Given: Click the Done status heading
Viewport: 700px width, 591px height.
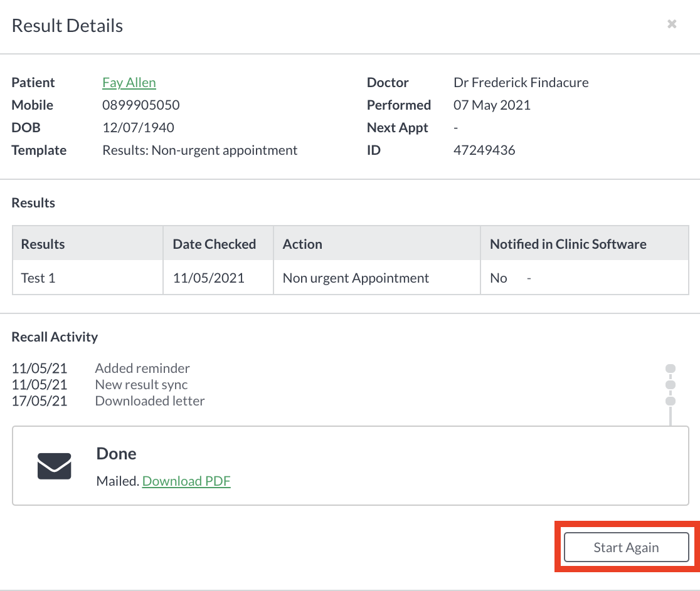Looking at the screenshot, I should point(117,454).
